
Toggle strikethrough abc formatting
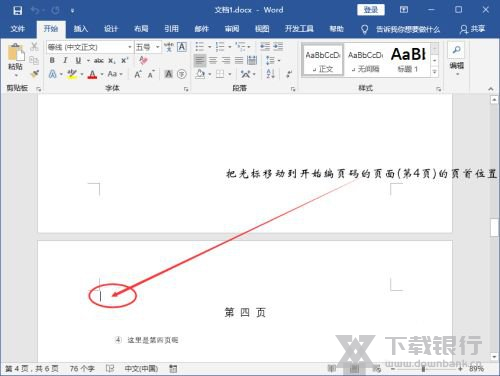(99, 60)
